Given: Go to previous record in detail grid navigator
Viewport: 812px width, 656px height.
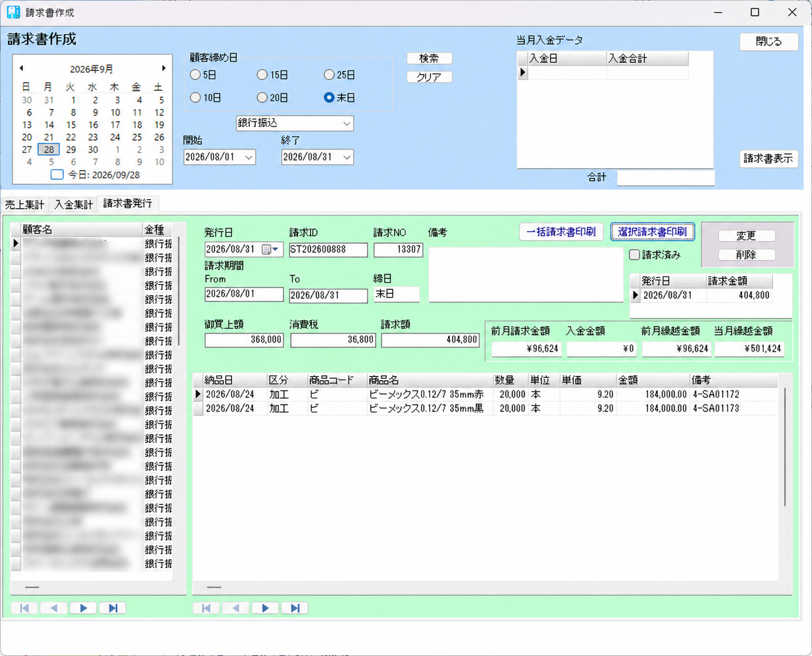Looking at the screenshot, I should (x=236, y=608).
